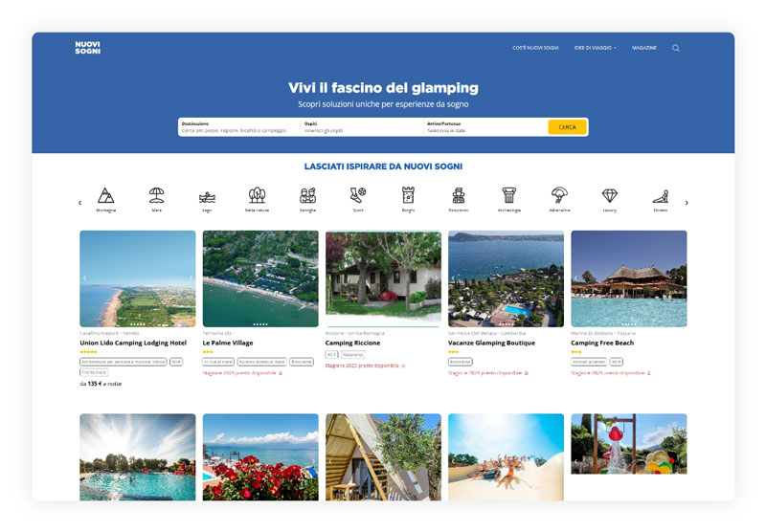Open Cos'è Nuovi Sogni menu item
766x532 pixels.
[535, 48]
